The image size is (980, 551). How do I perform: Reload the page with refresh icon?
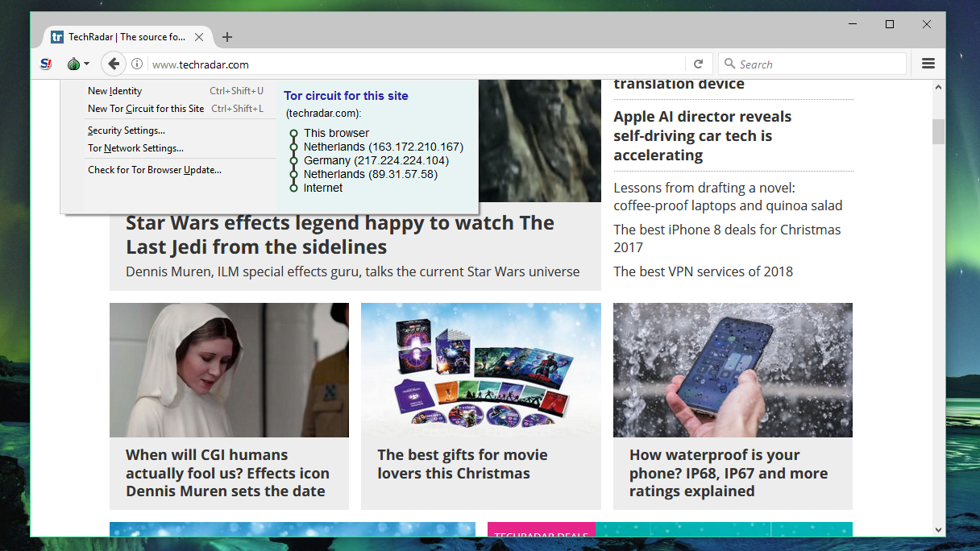coord(698,64)
